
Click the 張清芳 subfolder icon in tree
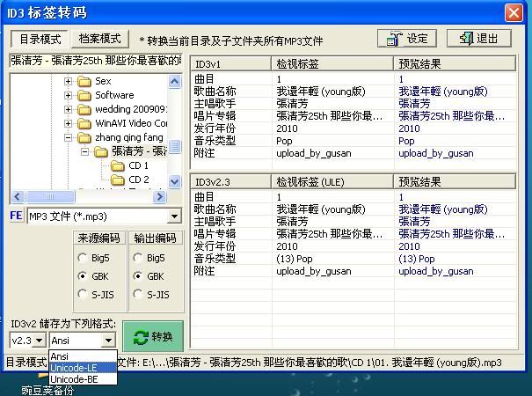[x=101, y=152]
